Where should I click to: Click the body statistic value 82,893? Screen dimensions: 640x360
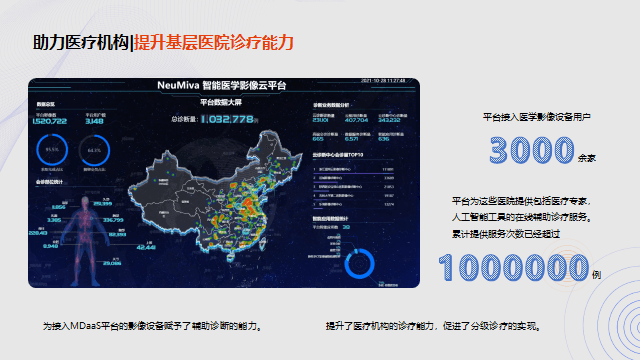(118, 235)
